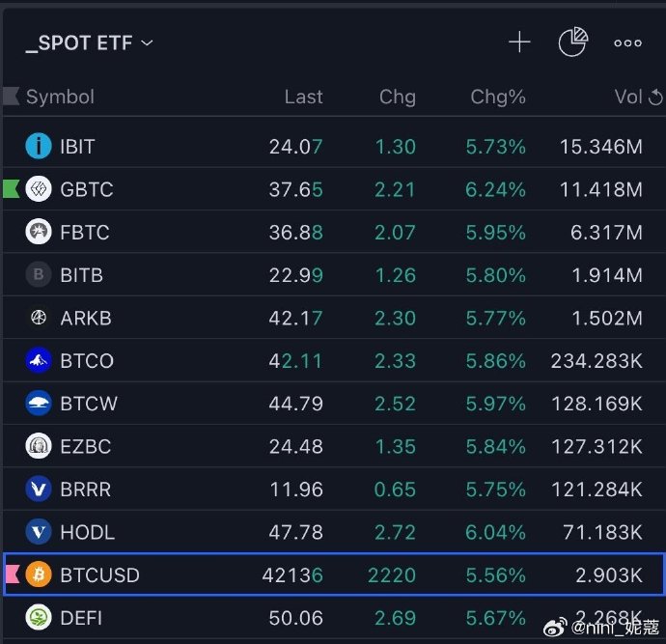Select the BTCUSD symbol name
Screen dimensions: 666x644
pyautogui.click(x=99, y=575)
